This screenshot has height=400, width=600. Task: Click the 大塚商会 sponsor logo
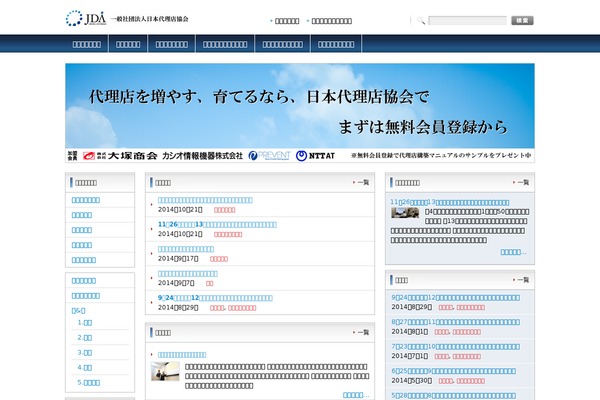(120, 156)
